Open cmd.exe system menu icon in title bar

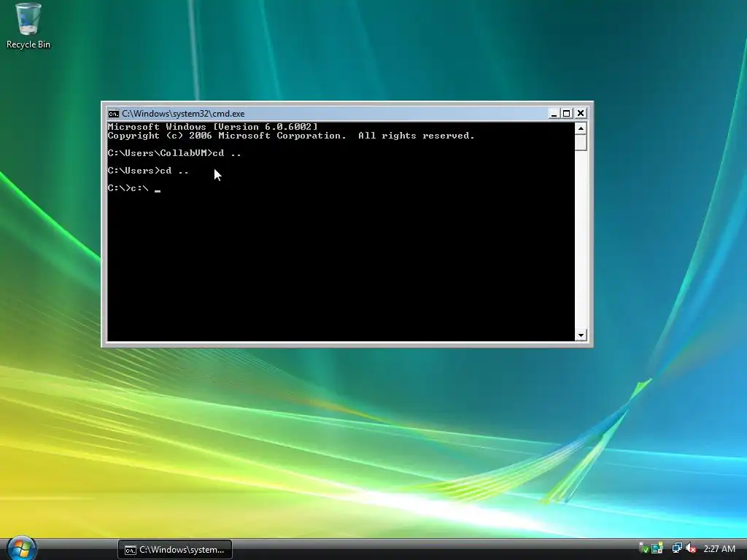click(x=113, y=113)
